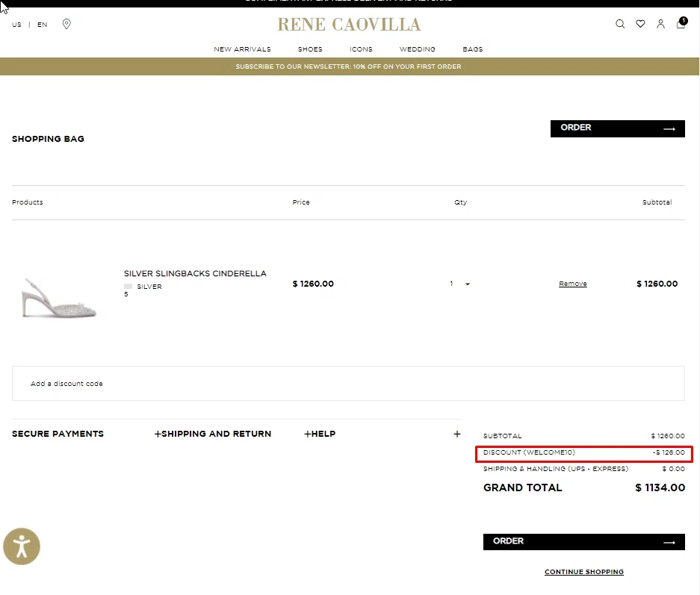This screenshot has width=700, height=595.
Task: Open the Bags menu
Action: pyautogui.click(x=473, y=49)
